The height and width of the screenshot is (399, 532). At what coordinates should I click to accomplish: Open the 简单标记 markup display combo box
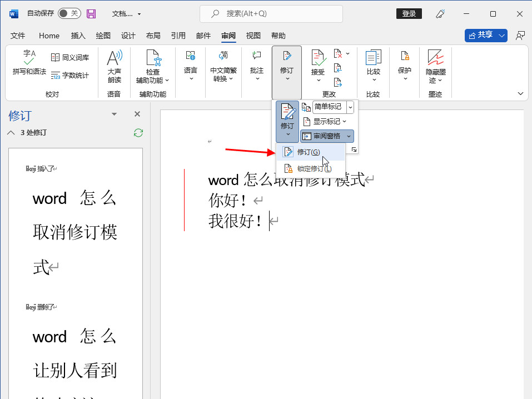[350, 107]
